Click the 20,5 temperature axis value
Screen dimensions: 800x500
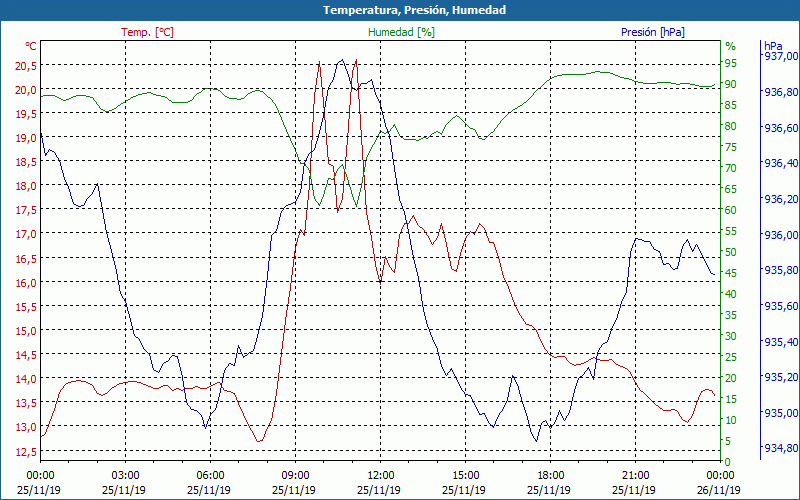(27, 66)
